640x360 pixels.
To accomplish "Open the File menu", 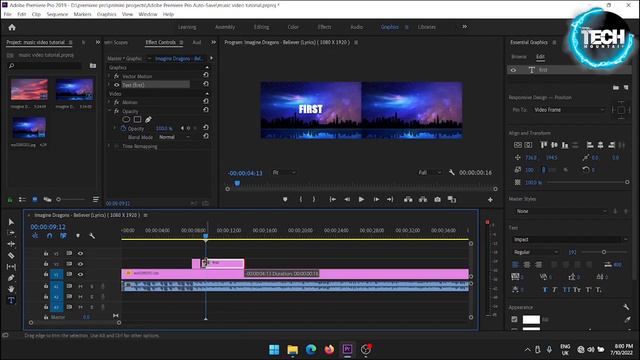I will [7, 14].
